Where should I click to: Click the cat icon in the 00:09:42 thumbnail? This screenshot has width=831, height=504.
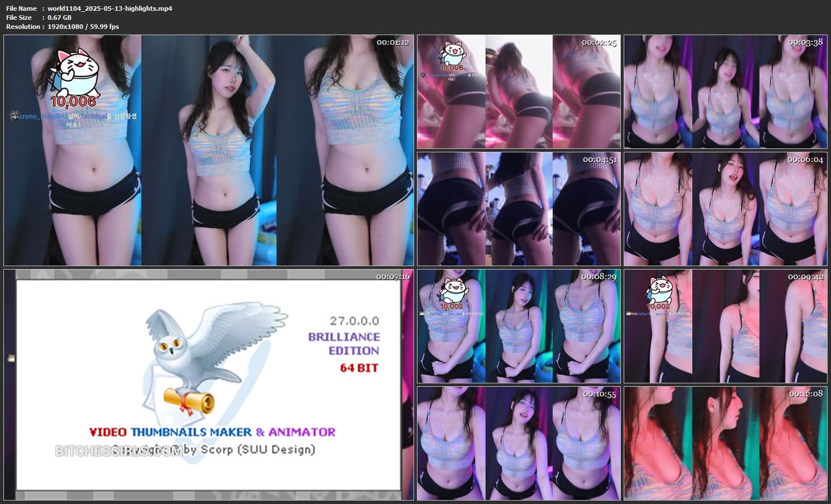point(658,289)
